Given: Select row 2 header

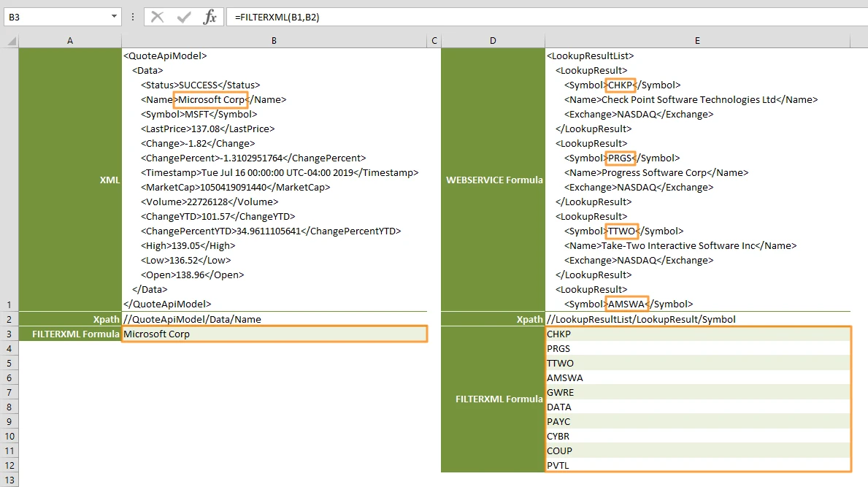Looking at the screenshot, I should click(9, 319).
